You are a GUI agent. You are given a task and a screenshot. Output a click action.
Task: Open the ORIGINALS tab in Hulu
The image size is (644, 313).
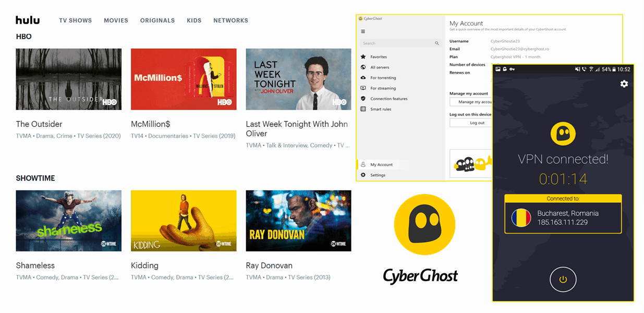[x=157, y=20]
